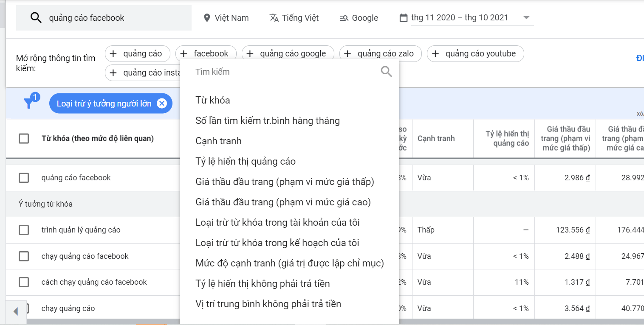Screen dimensions: 644x325
Task: Click keyword text "chạy quảng cáo" in last row
Action: point(68,308)
